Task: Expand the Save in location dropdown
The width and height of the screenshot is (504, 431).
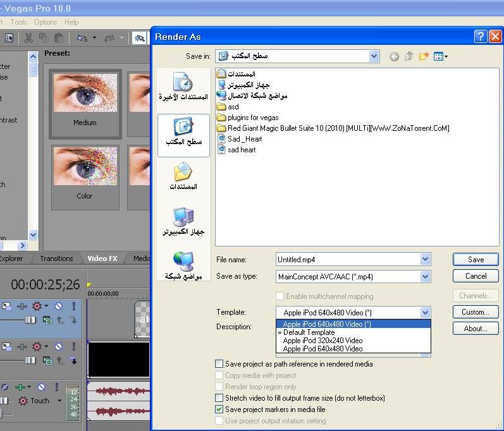Action: [x=374, y=56]
